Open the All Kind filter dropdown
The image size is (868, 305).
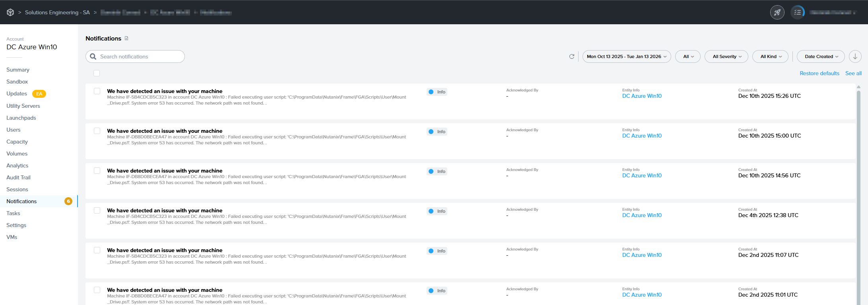tap(770, 56)
